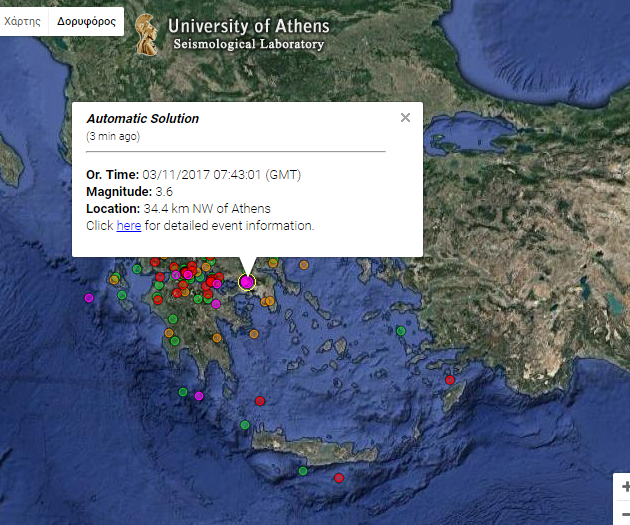Select the yellow-ringed magenta quake marker
The width and height of the screenshot is (630, 525).
tap(247, 282)
